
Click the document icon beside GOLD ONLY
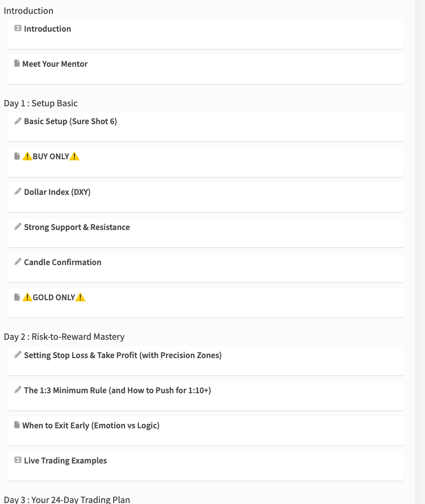(x=17, y=297)
